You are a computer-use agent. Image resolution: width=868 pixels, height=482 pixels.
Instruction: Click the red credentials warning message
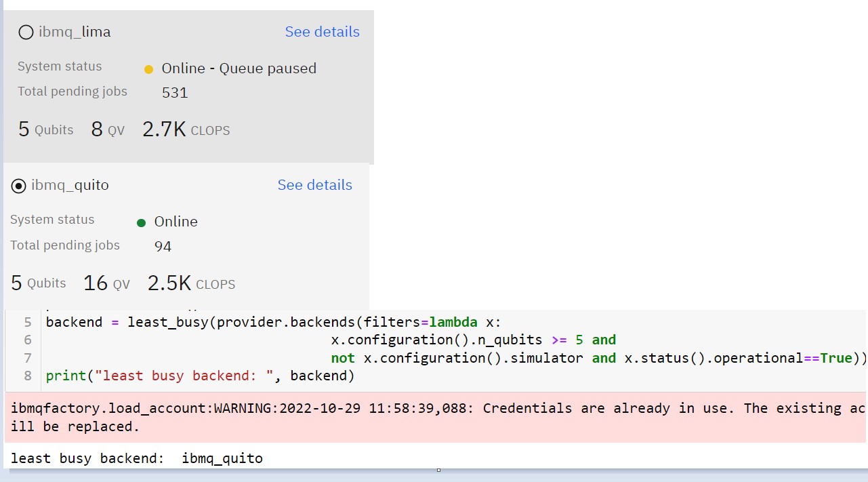(435, 417)
